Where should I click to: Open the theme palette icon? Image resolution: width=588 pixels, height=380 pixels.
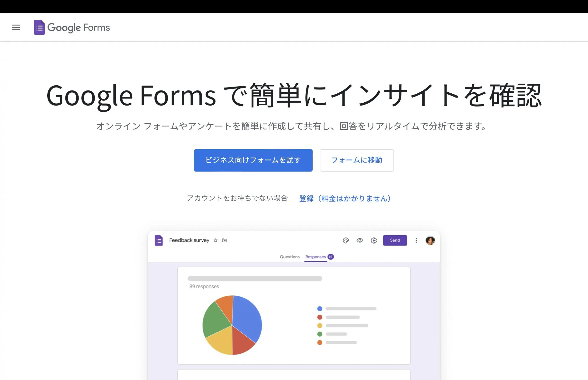click(346, 240)
